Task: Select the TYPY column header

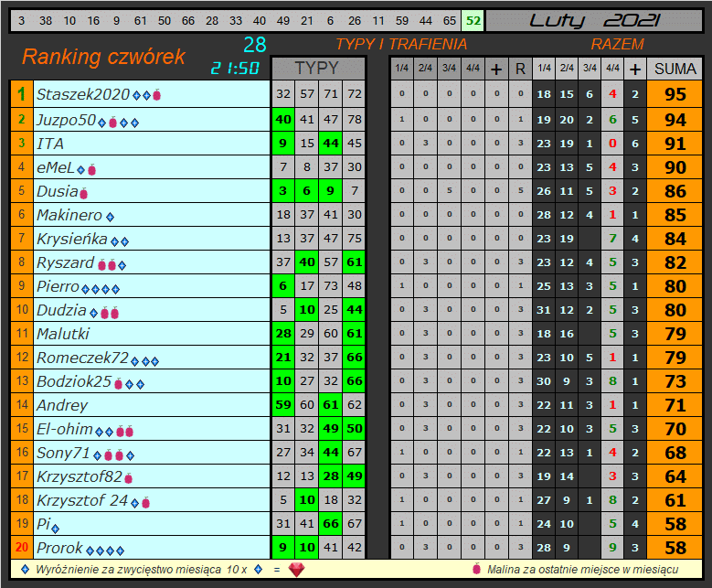Action: (x=318, y=69)
